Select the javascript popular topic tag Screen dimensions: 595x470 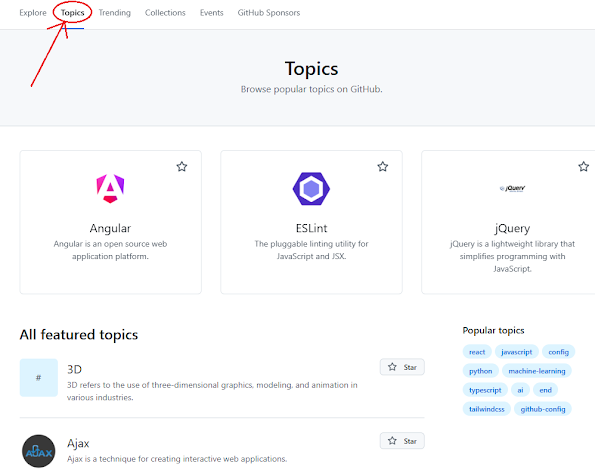pos(516,352)
